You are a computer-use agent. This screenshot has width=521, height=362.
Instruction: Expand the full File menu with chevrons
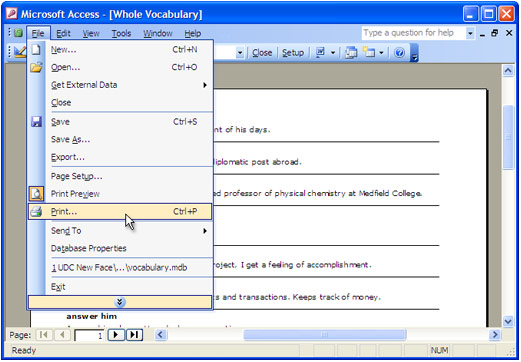(x=120, y=302)
